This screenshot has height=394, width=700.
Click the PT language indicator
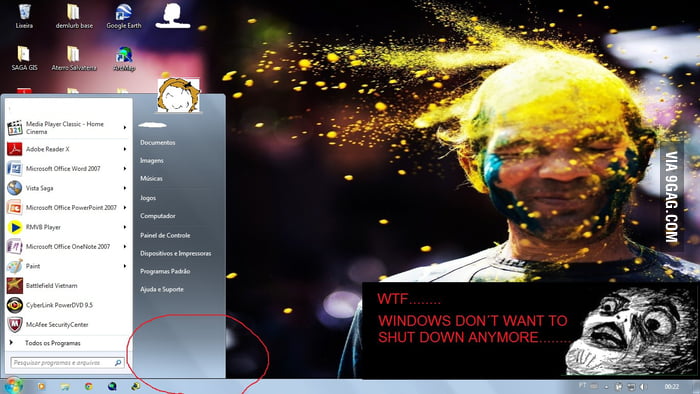tap(582, 386)
